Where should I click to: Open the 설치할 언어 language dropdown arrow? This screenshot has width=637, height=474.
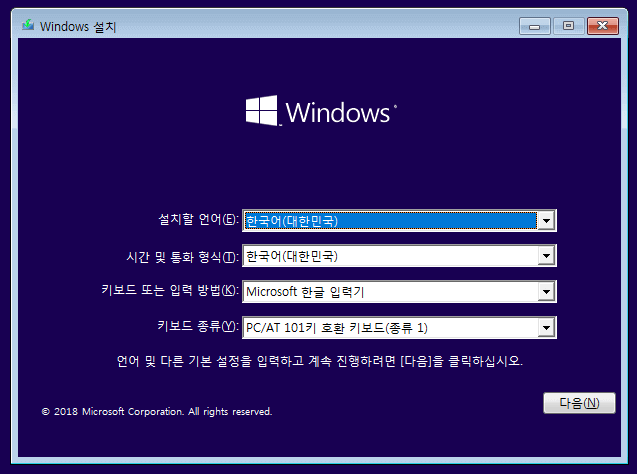546,221
